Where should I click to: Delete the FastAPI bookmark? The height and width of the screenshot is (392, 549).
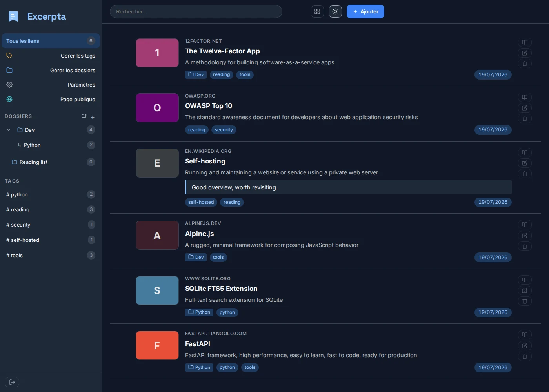click(x=525, y=356)
